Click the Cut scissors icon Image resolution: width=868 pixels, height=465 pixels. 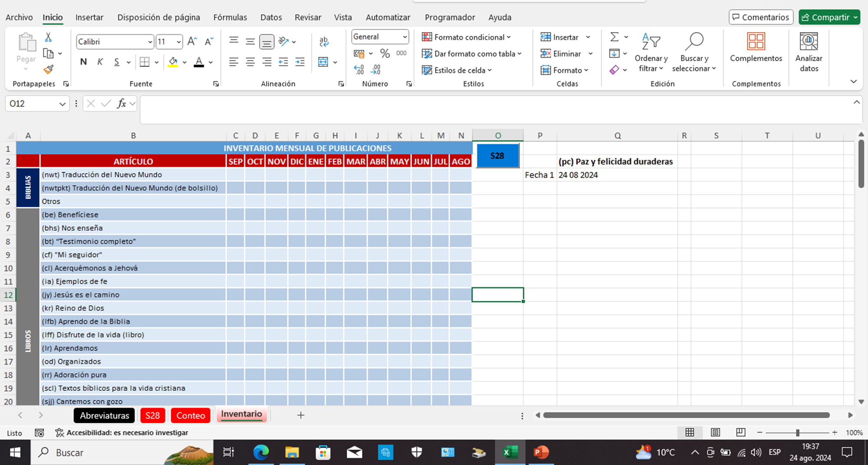pos(48,37)
